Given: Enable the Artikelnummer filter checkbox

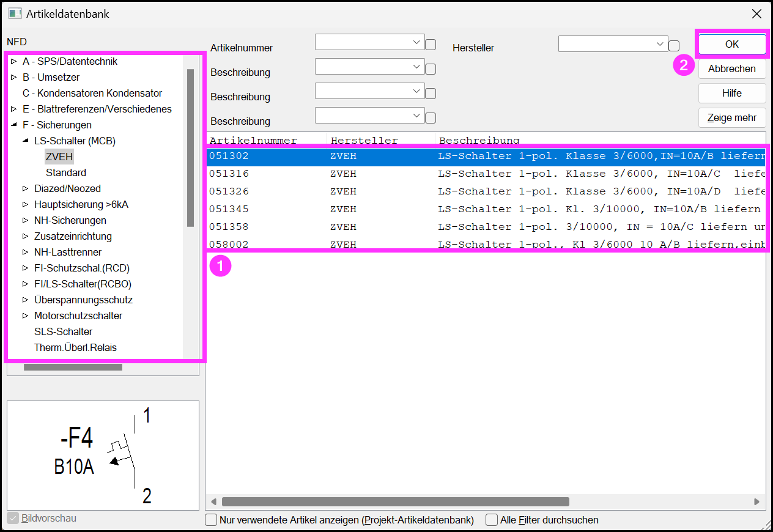Looking at the screenshot, I should pos(431,45).
